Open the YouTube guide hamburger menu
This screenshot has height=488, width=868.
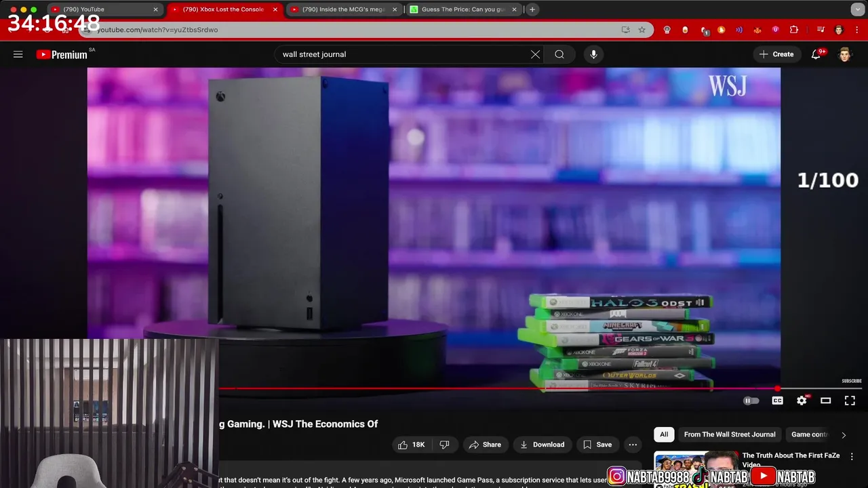coord(18,54)
